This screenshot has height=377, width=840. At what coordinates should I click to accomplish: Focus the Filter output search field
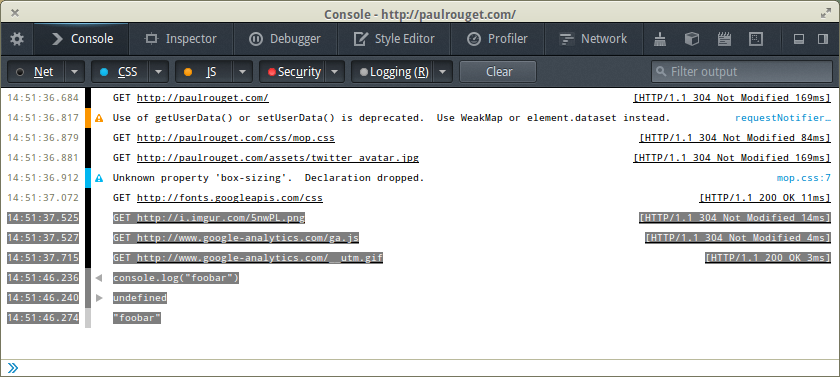click(x=742, y=72)
